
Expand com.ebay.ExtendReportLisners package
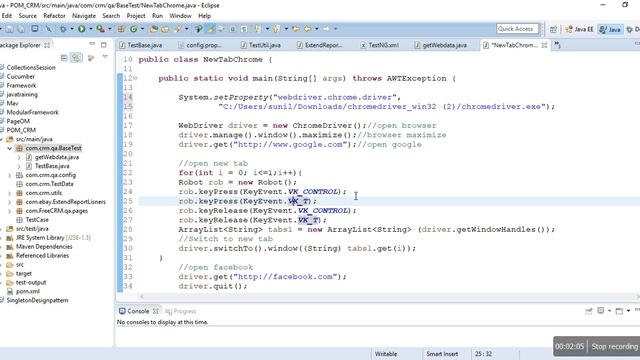click(x=9, y=202)
